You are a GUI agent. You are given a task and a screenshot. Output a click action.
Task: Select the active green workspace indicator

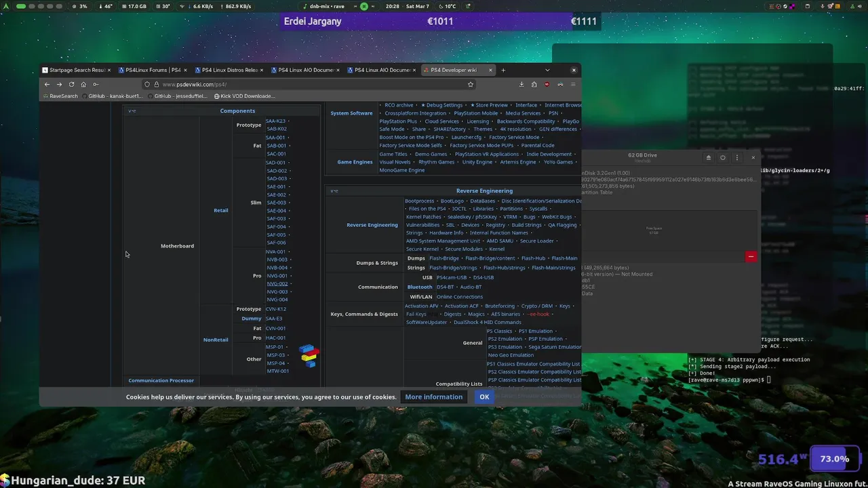point(21,6)
